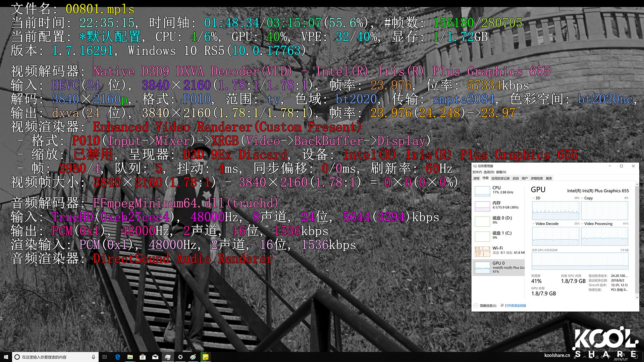Open the Mail app taskbar icon
This screenshot has width=644, height=362.
pos(155,357)
